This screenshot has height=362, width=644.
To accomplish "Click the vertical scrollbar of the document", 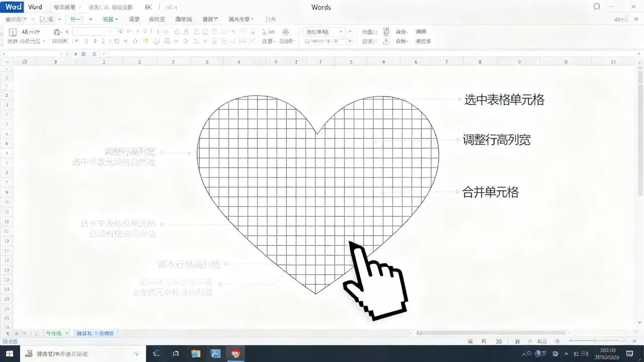I will pyautogui.click(x=640, y=131).
